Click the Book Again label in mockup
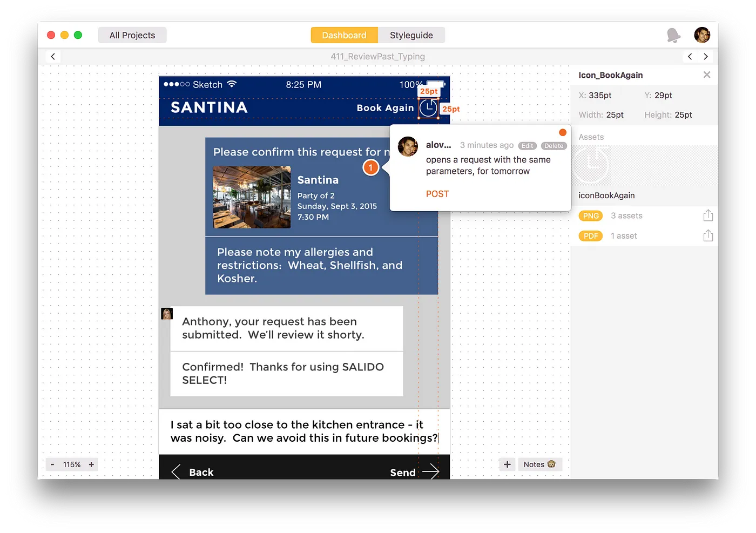Viewport: 756px width, 533px height. point(385,108)
